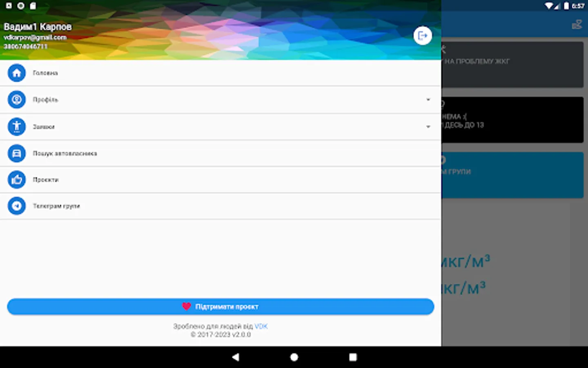Tap the Telegram icon beside Телеграм групи
Screen dimensions: 588x368
coord(17,206)
